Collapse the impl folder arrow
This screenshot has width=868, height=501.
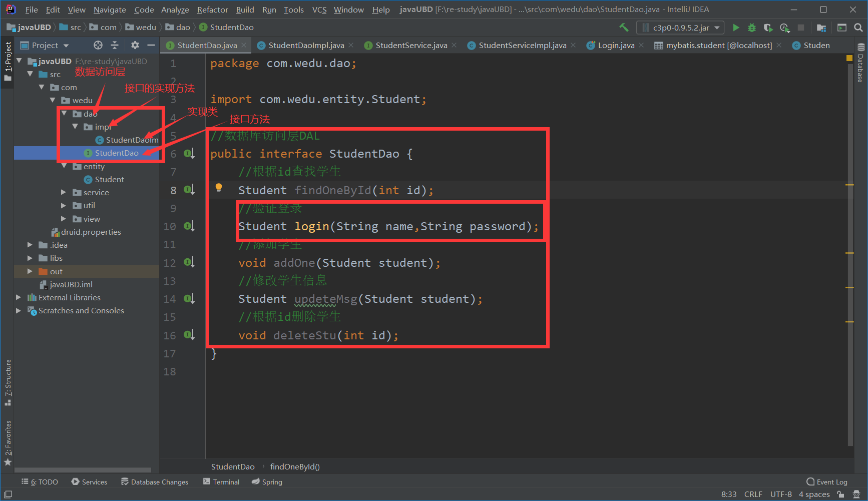(x=75, y=127)
